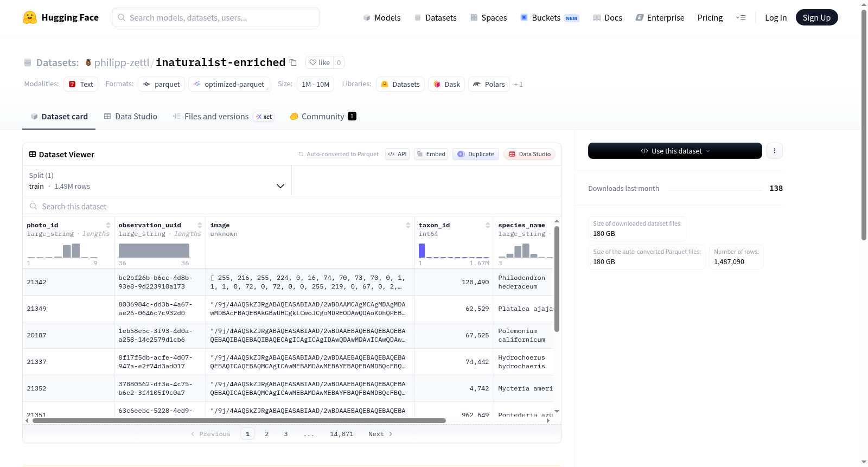Click the inaturalist-enriched dataset title
This screenshot has height=467, width=868.
coord(221,62)
